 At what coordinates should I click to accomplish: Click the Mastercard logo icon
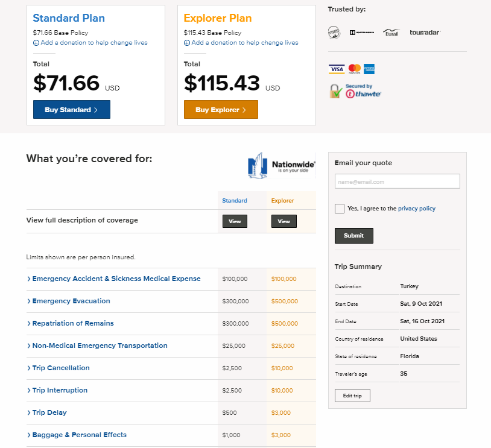[355, 69]
